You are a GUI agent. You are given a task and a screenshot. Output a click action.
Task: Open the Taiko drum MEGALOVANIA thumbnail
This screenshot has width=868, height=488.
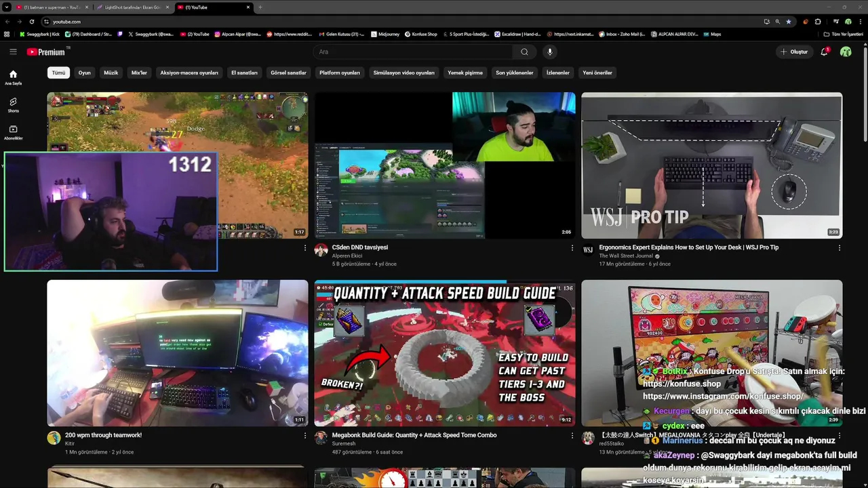click(x=712, y=353)
